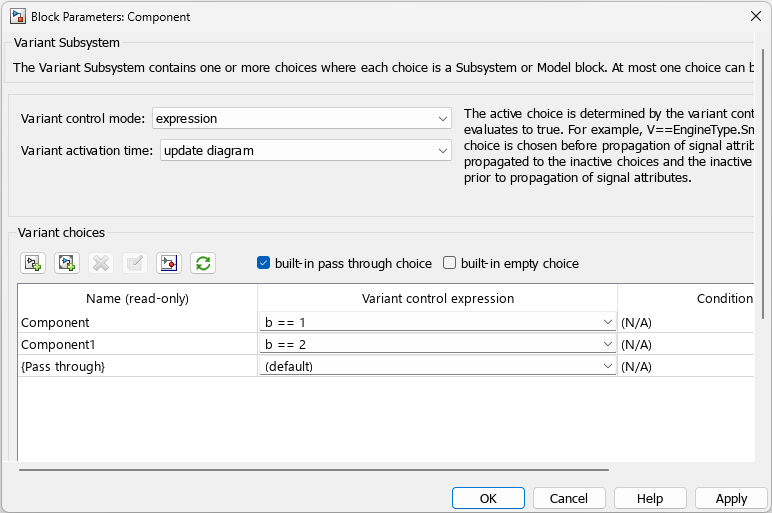Click the horizontal scrollbar at bottom
The image size is (772, 513).
tap(313, 469)
